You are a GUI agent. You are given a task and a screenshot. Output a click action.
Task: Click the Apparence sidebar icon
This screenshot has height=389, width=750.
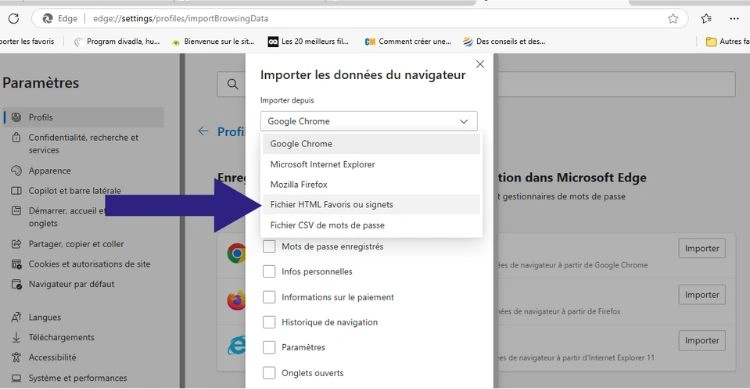pos(16,171)
